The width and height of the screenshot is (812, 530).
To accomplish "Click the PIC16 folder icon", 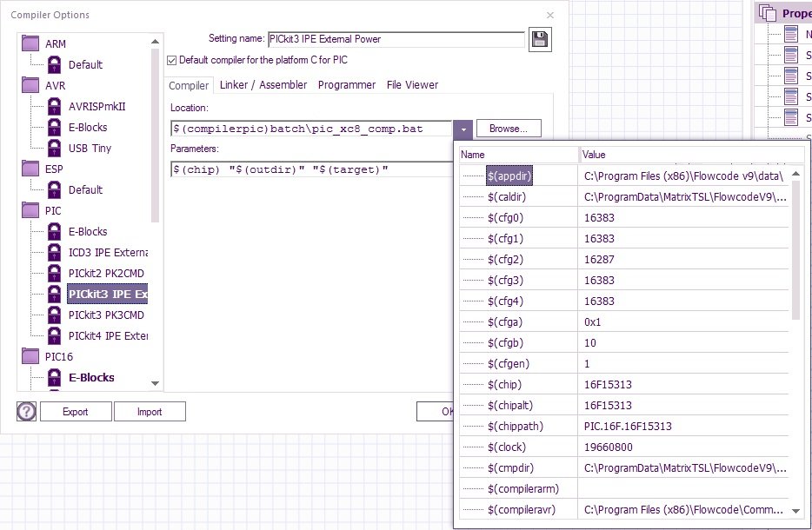I will coord(31,356).
